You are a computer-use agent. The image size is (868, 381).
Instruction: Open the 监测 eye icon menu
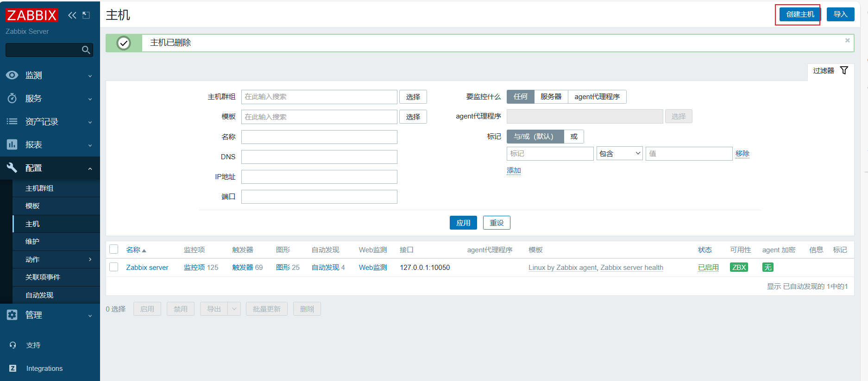(x=12, y=75)
